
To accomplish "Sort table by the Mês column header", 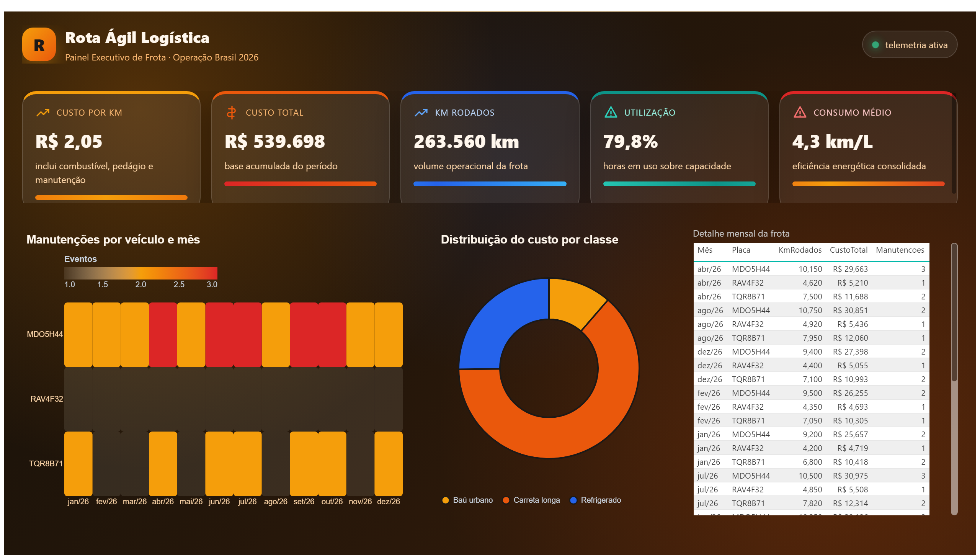I will (705, 250).
